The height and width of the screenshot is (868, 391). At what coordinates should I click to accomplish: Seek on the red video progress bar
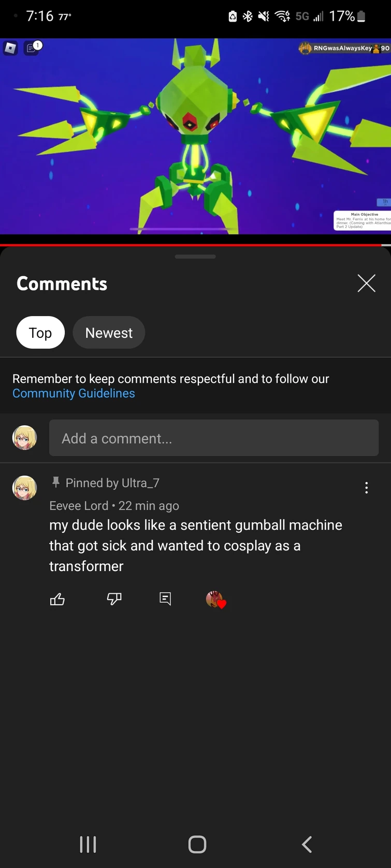coord(192,245)
